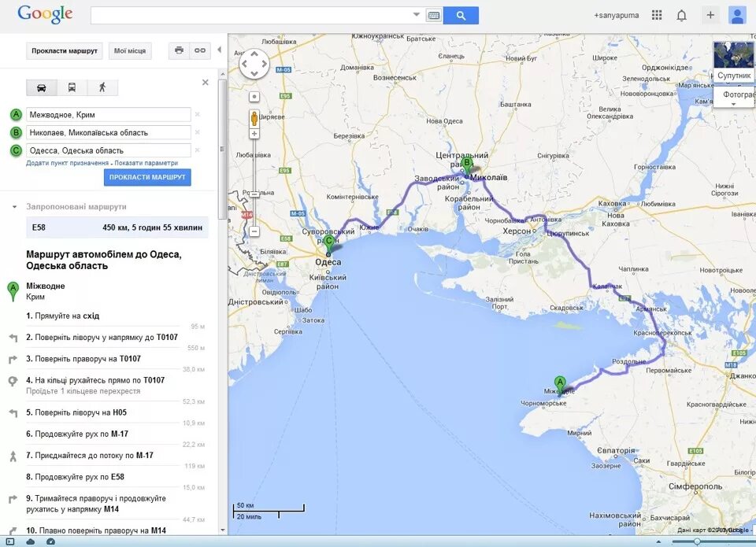Viewport: 756px width, 547px height.
Task: Open the notifications bell
Action: 681,16
